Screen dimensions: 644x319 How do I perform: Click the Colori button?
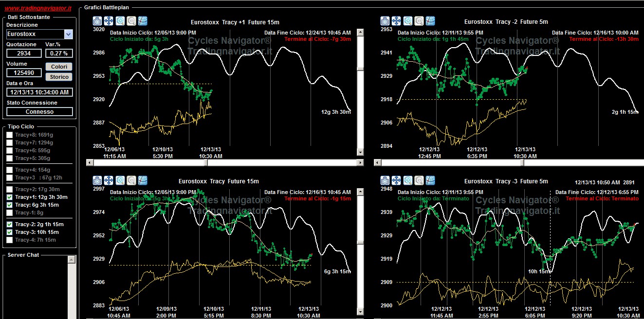click(x=59, y=67)
